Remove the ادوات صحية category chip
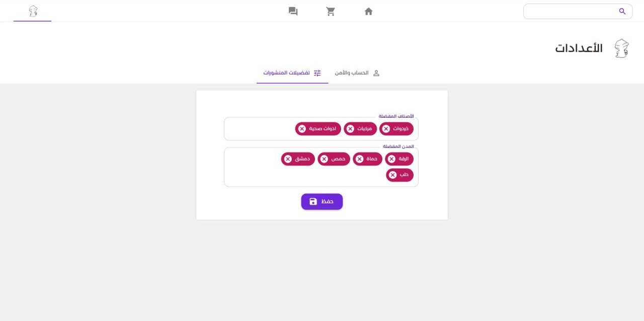The image size is (644, 321). (302, 129)
